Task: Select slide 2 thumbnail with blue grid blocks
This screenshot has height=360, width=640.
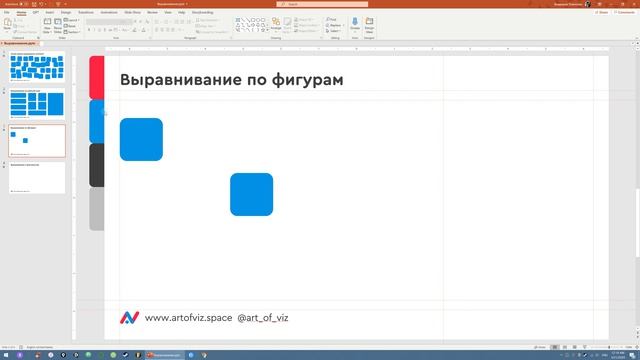Action: point(37,104)
